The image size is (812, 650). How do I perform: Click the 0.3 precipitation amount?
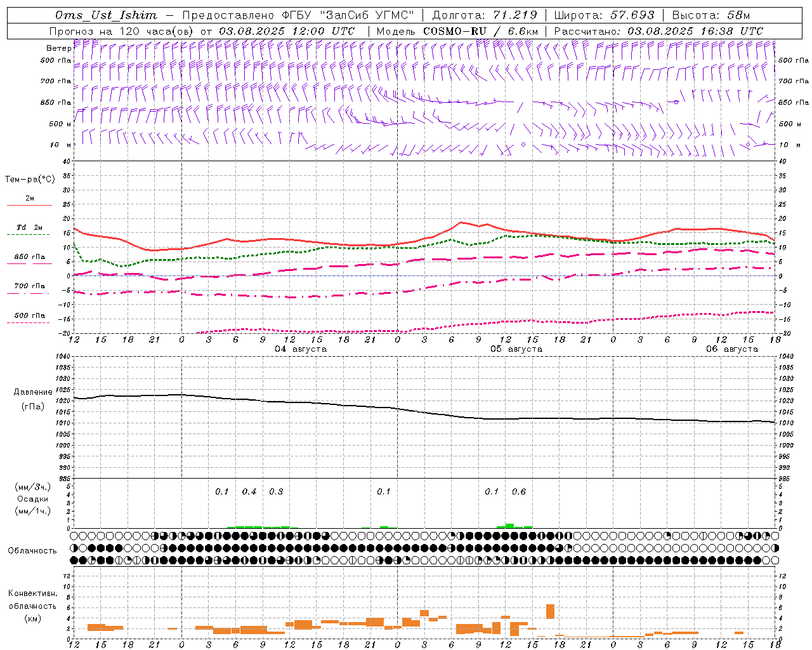point(276,492)
